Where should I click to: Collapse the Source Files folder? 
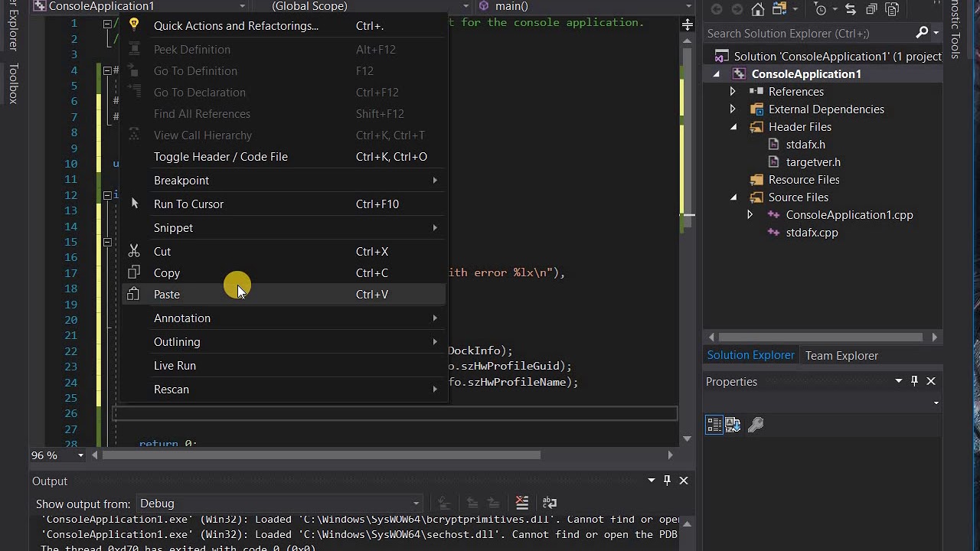coord(733,197)
